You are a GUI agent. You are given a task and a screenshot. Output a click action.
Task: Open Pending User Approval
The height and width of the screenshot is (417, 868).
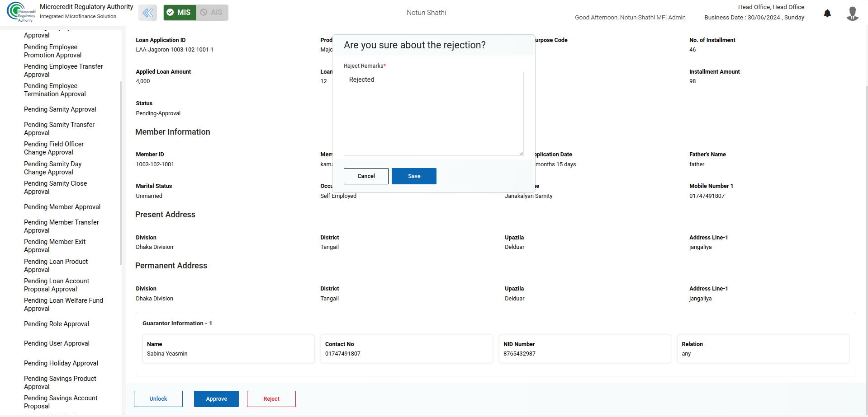tap(57, 343)
